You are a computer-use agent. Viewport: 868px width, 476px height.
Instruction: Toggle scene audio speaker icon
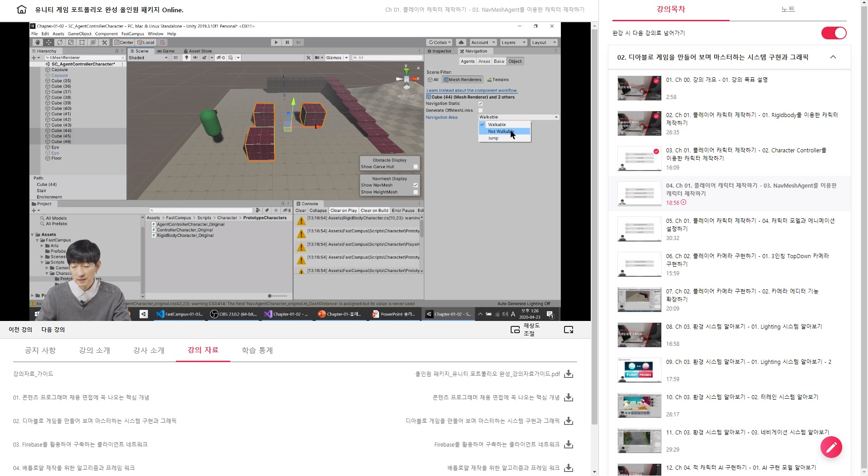tap(195, 58)
